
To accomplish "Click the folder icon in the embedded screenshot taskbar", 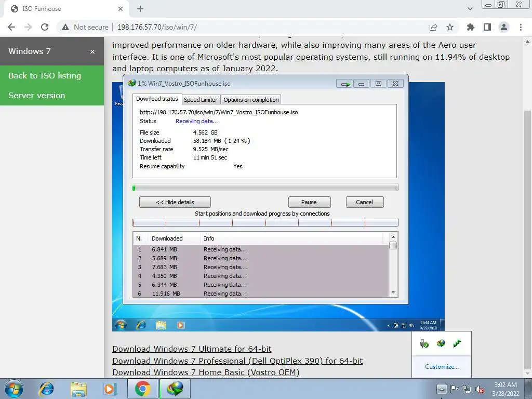I will tap(161, 325).
